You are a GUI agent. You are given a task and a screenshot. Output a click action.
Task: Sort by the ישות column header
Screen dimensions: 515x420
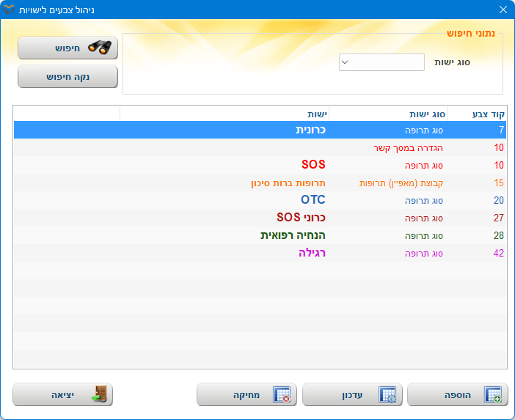[x=224, y=114]
